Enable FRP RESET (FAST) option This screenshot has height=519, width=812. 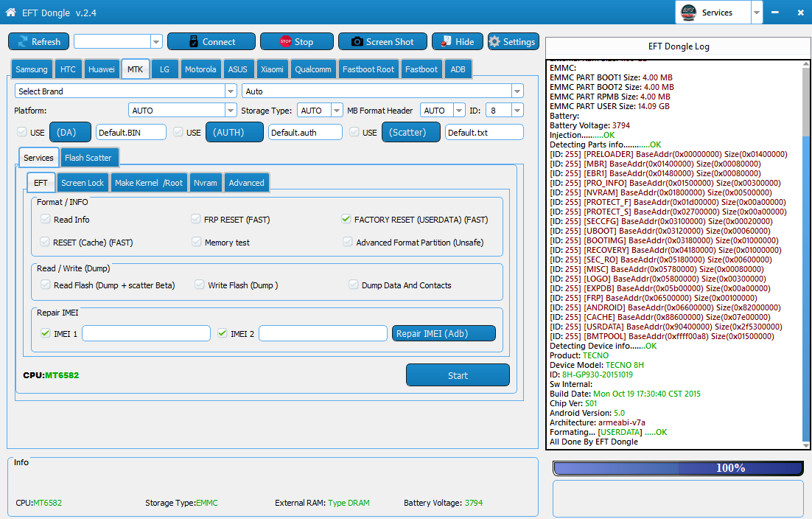[196, 219]
